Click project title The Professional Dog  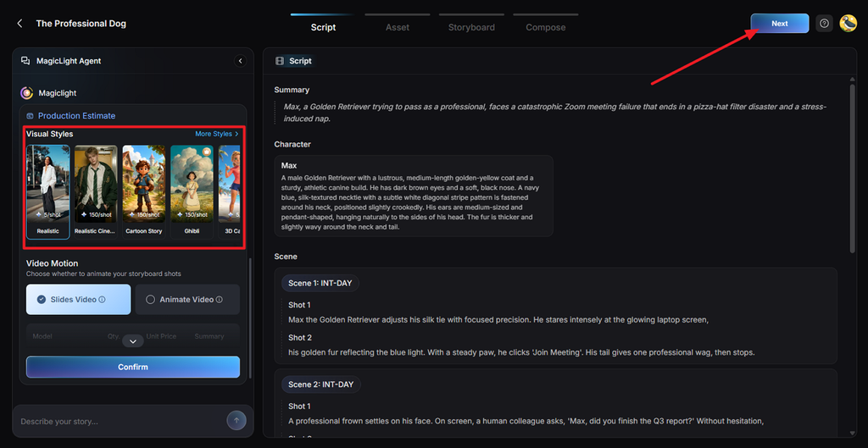pos(81,24)
